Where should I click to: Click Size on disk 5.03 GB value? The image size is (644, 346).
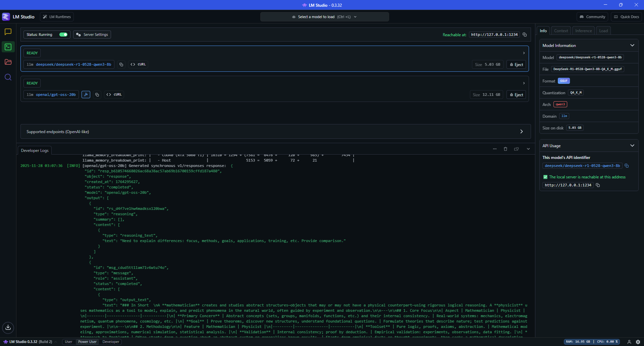pos(575,128)
